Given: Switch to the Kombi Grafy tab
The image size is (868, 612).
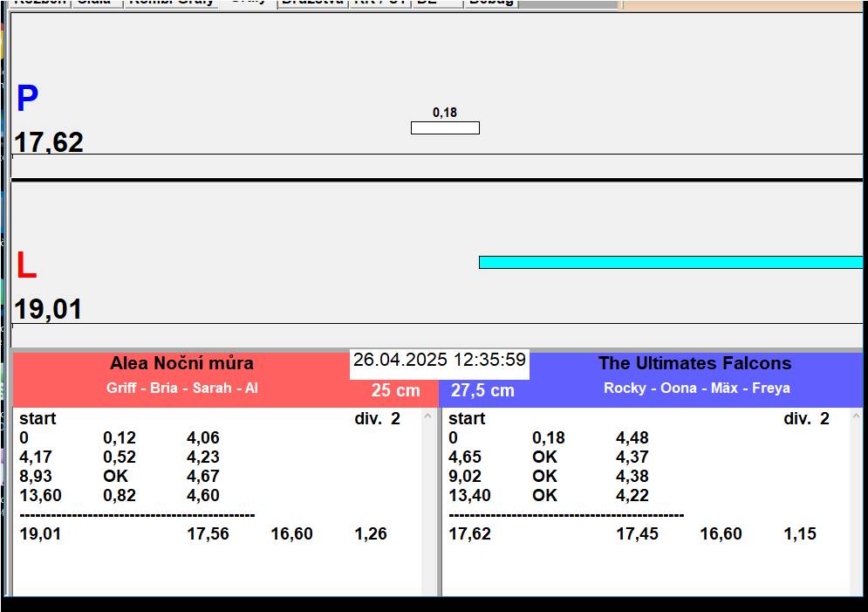Looking at the screenshot, I should 171,3.
